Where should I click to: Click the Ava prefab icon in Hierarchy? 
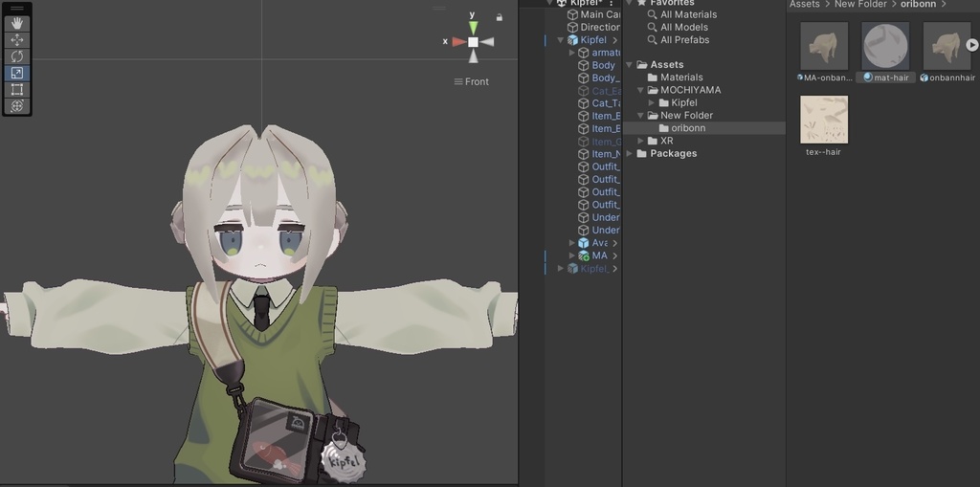(x=584, y=243)
